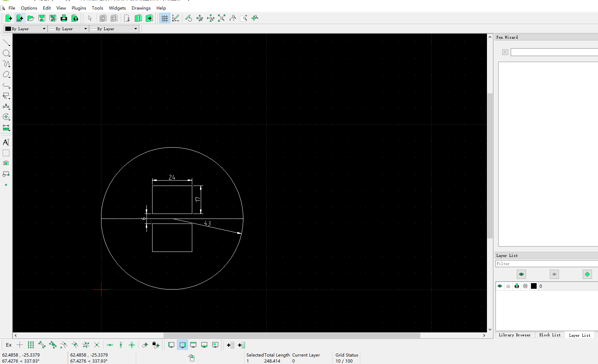
Task: Toggle visibility of layer 0
Action: 500,286
